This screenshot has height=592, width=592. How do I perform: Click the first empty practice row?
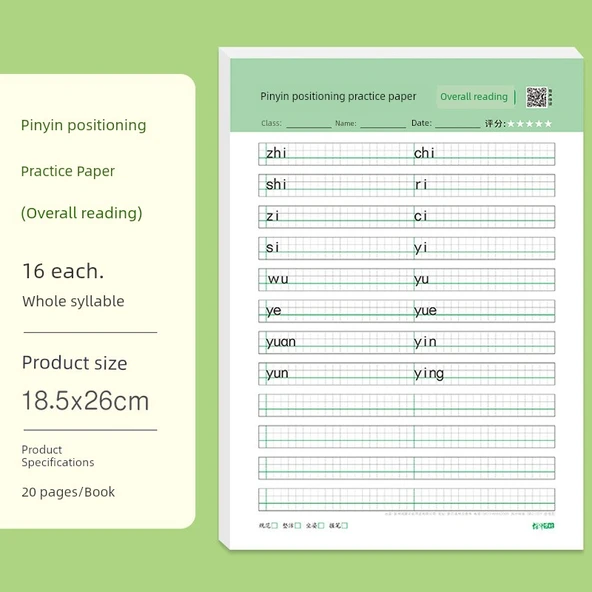click(x=407, y=405)
